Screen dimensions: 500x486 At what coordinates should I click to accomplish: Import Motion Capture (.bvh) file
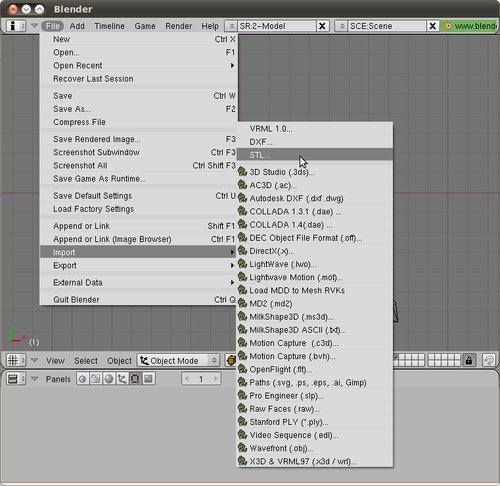(315, 356)
